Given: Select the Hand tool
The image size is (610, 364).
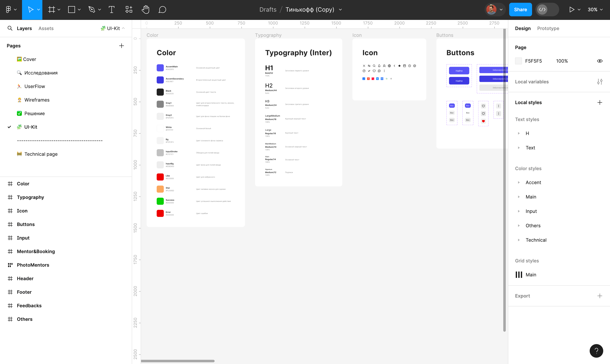Looking at the screenshot, I should (145, 10).
